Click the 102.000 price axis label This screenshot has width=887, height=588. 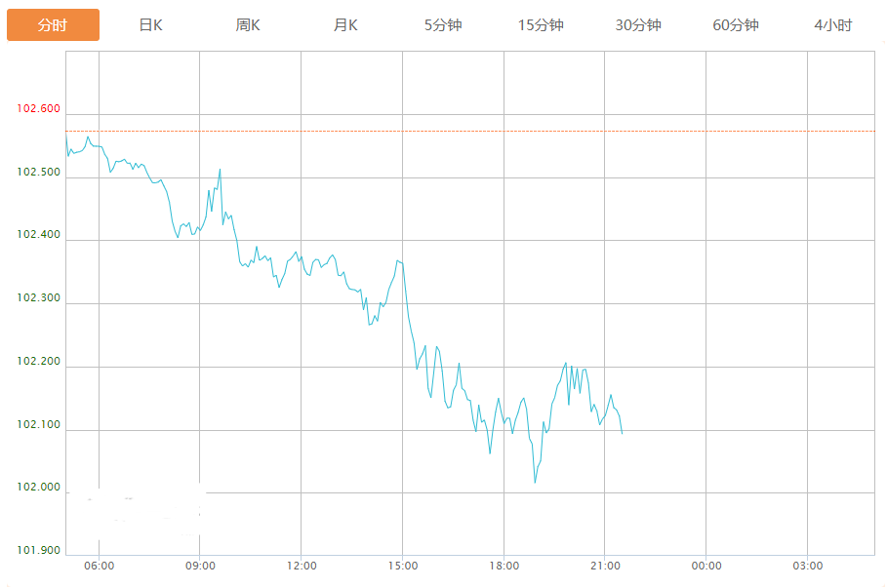tap(38, 488)
